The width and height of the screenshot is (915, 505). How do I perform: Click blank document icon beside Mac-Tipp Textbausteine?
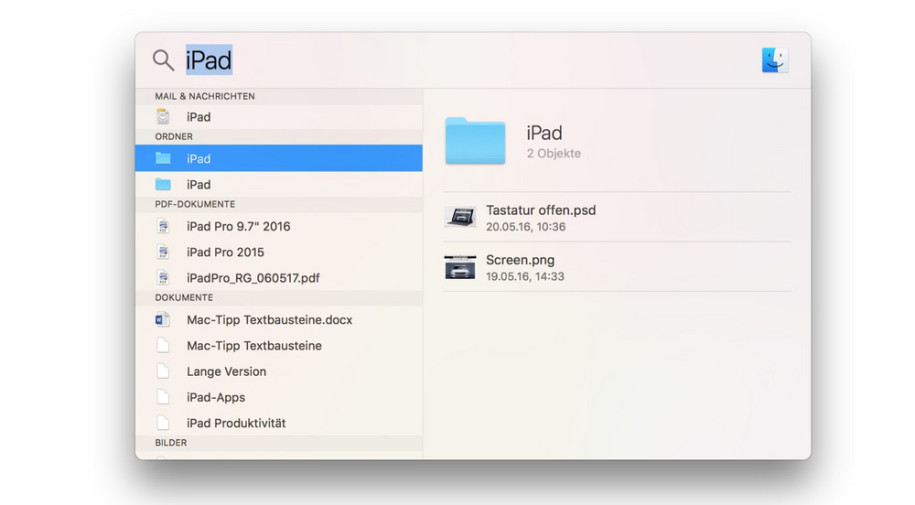point(163,346)
